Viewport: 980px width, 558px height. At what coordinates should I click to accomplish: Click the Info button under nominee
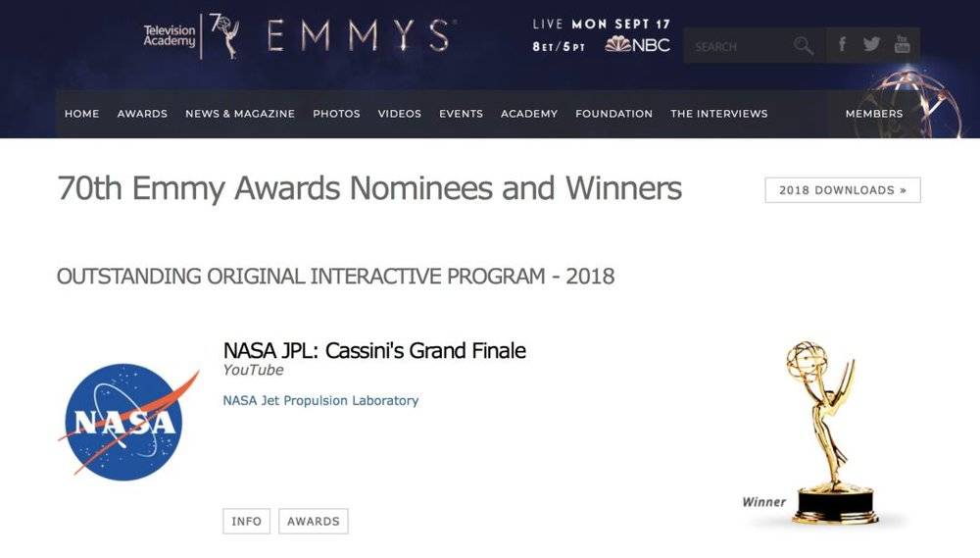(246, 521)
